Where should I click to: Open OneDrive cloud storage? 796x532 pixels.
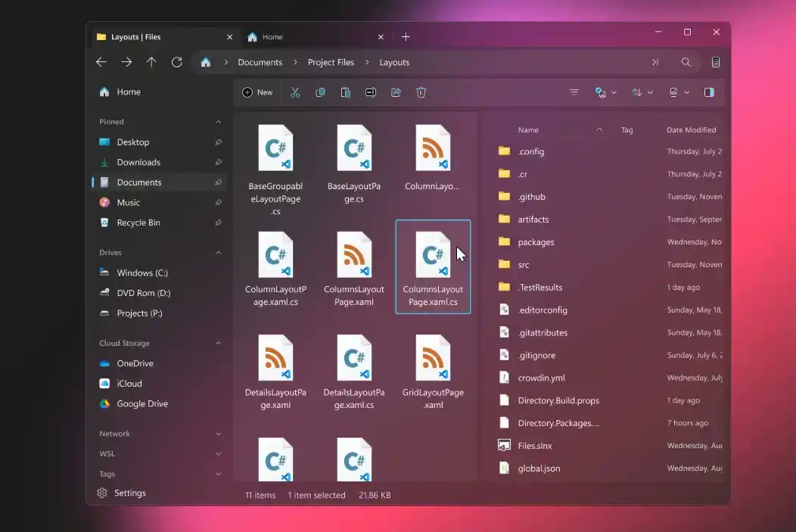coord(158,363)
